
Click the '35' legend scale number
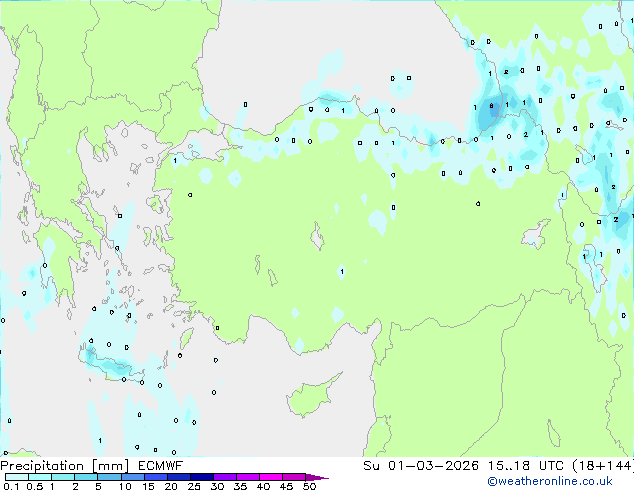240,486
